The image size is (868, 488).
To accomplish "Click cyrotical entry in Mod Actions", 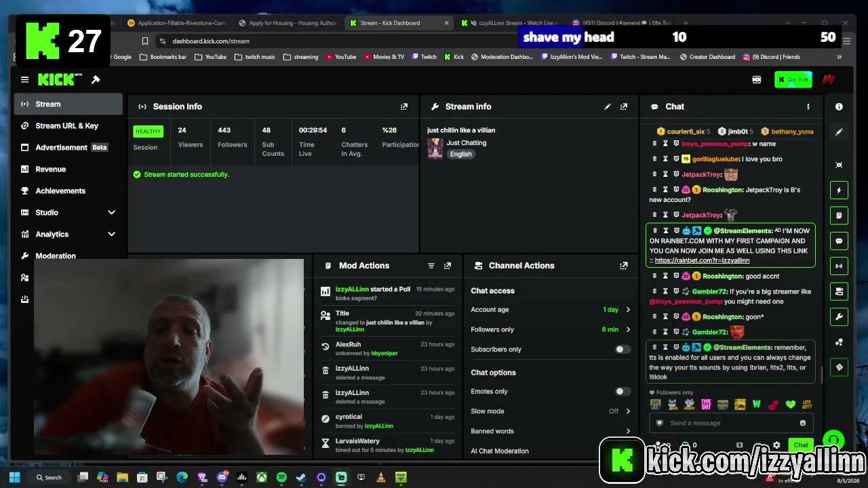I will (x=388, y=421).
